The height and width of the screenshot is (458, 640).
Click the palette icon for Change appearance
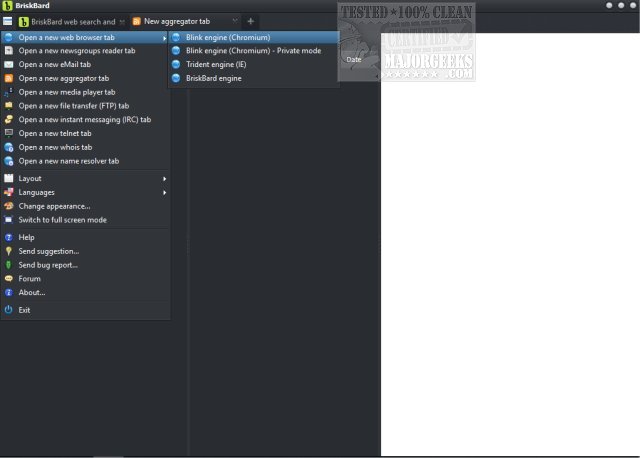(9, 206)
